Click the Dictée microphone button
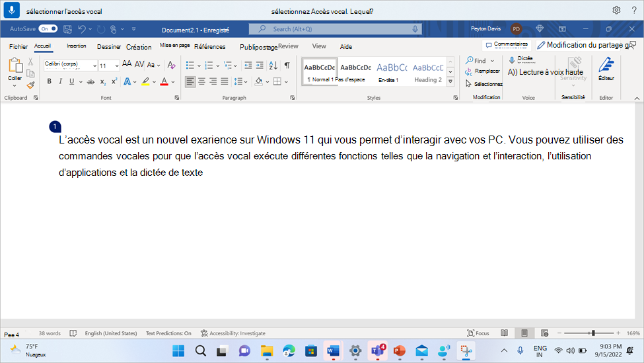 click(520, 60)
